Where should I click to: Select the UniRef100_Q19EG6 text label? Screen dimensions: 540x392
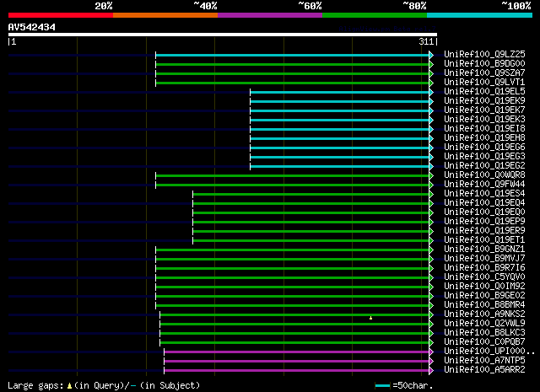[484, 147]
